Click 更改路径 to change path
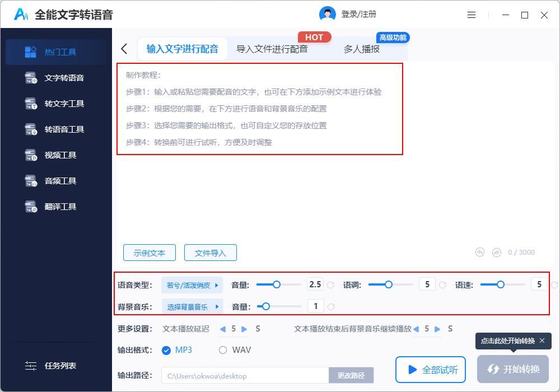 click(351, 376)
